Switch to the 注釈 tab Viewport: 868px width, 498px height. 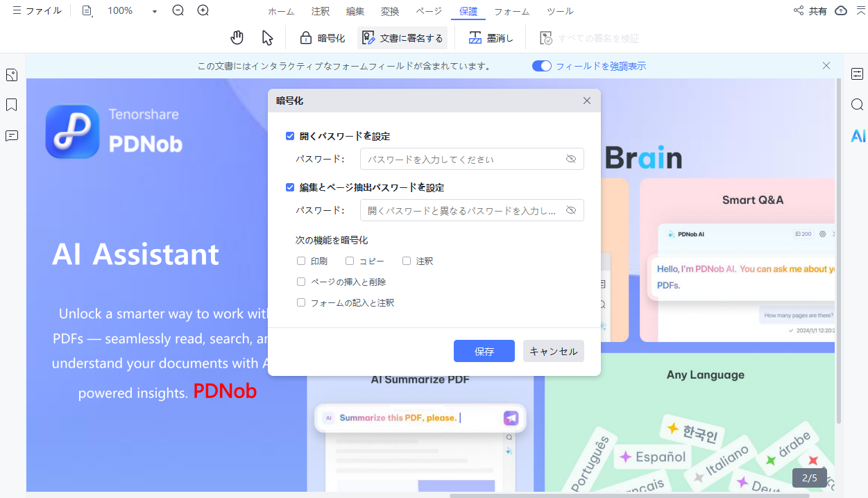tap(321, 11)
